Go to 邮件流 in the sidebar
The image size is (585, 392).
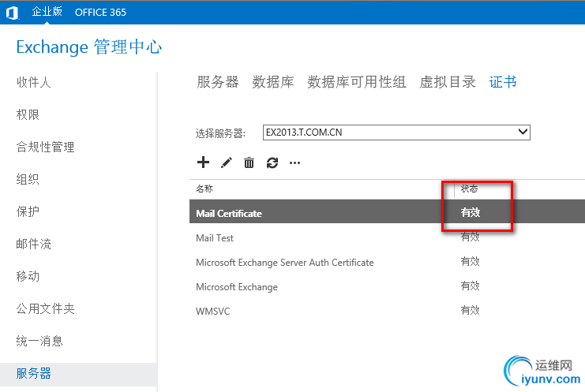pyautogui.click(x=33, y=244)
